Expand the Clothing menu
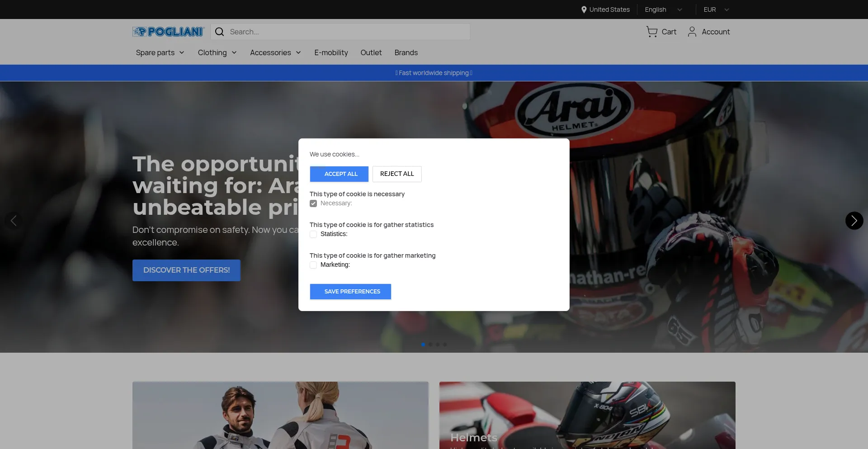The image size is (868, 449). tap(217, 52)
